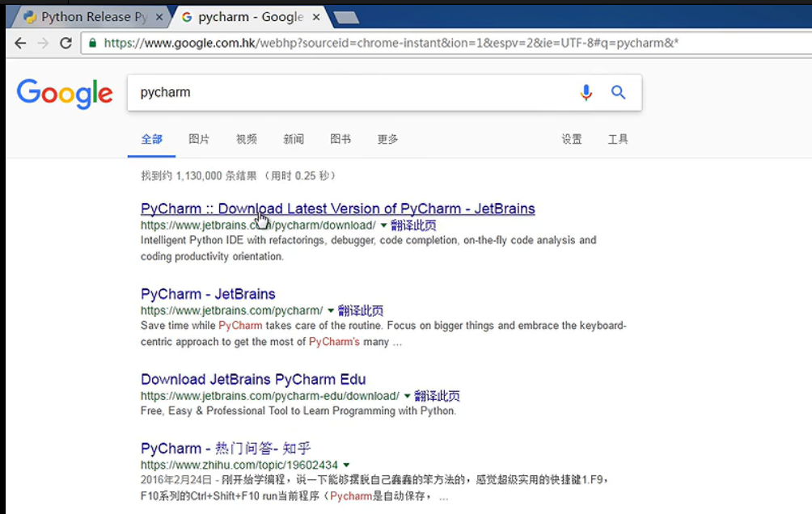Open the 设置 settings menu
Viewport: 812px width, 514px height.
(x=572, y=139)
